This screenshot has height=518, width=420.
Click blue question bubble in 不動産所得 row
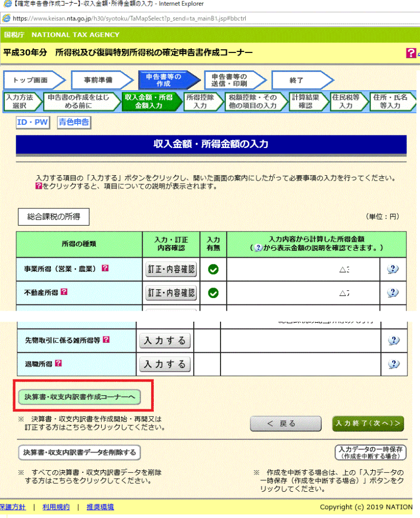[393, 292]
